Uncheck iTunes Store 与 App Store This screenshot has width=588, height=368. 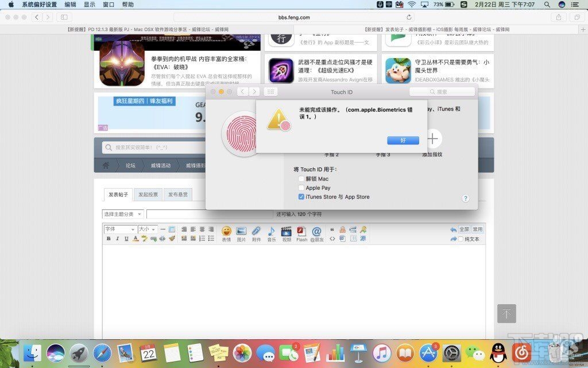pyautogui.click(x=301, y=197)
